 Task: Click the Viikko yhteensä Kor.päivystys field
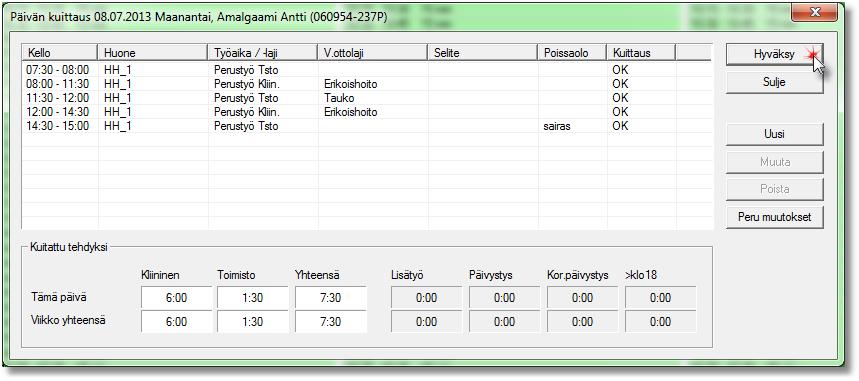(582, 322)
